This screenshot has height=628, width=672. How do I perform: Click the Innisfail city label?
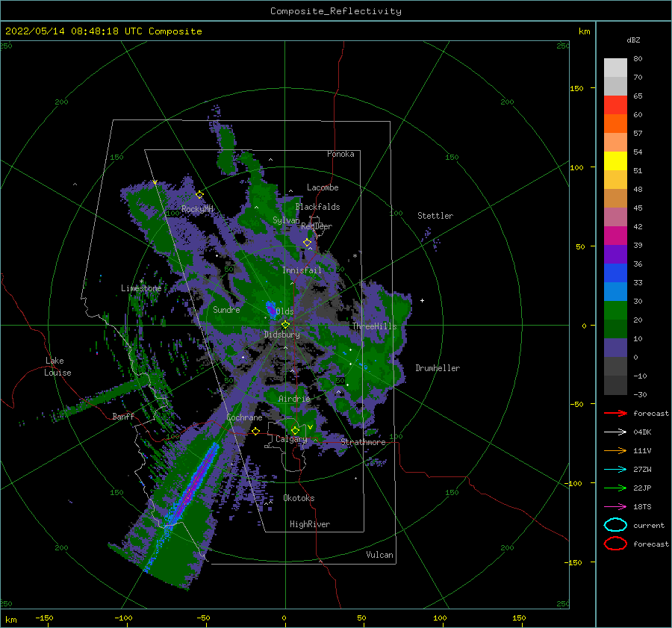pyautogui.click(x=302, y=270)
